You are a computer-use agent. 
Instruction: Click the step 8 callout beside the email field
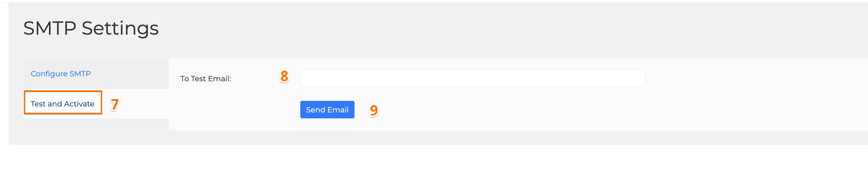(x=284, y=76)
